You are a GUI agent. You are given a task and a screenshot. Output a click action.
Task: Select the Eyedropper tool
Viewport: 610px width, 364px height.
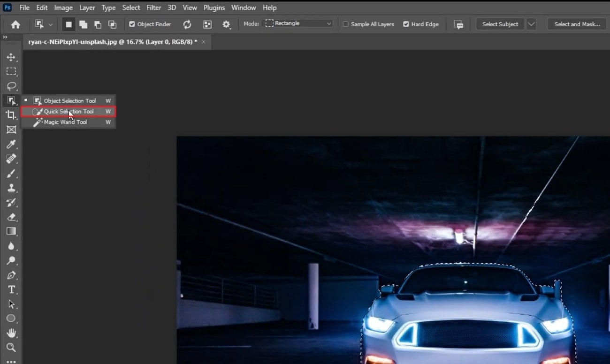point(11,144)
